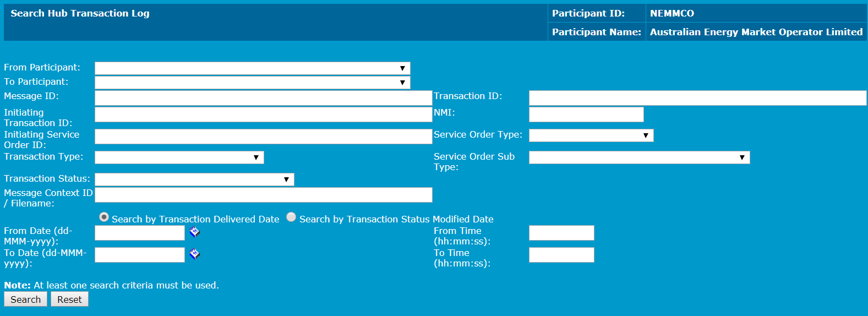Click into the Transaction ID field
The width and height of the screenshot is (868, 316).
click(x=697, y=98)
